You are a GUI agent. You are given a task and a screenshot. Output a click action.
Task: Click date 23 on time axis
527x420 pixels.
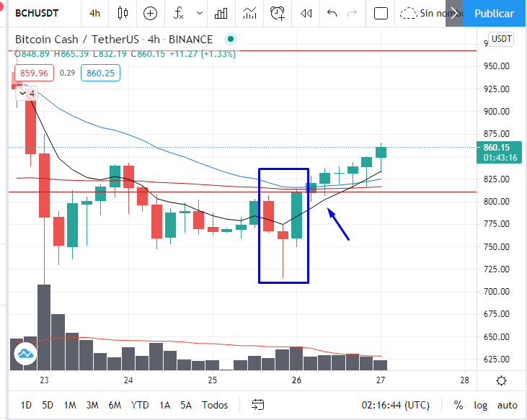click(x=44, y=380)
